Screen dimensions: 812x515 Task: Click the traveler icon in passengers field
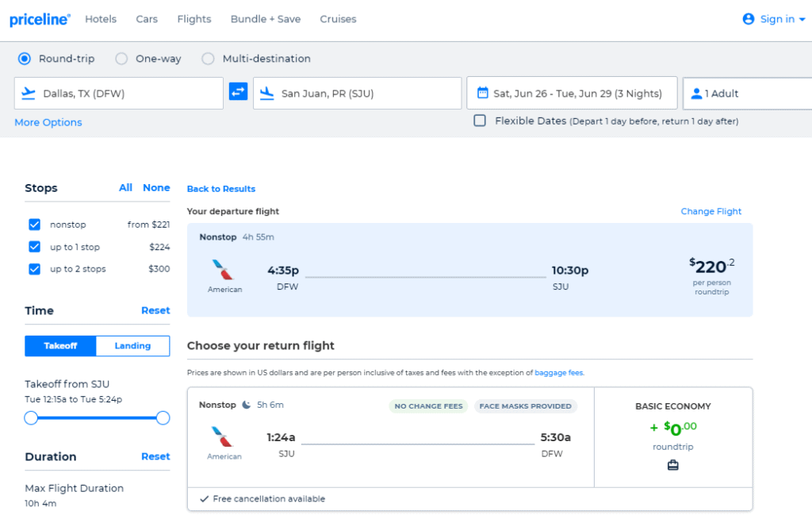[x=697, y=92]
